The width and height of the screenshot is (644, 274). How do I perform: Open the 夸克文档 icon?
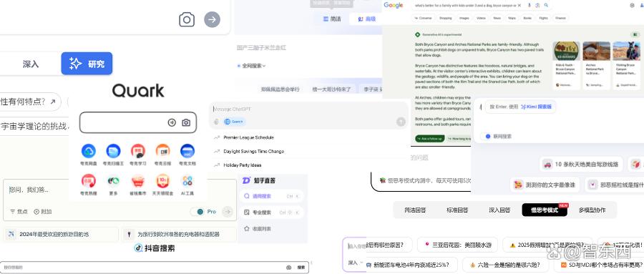coord(187,151)
